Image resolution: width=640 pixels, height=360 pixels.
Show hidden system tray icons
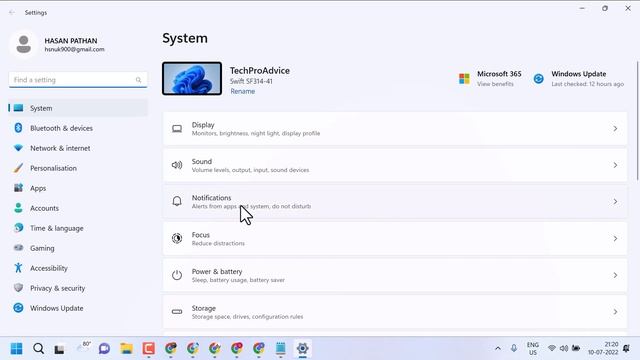pos(498,349)
